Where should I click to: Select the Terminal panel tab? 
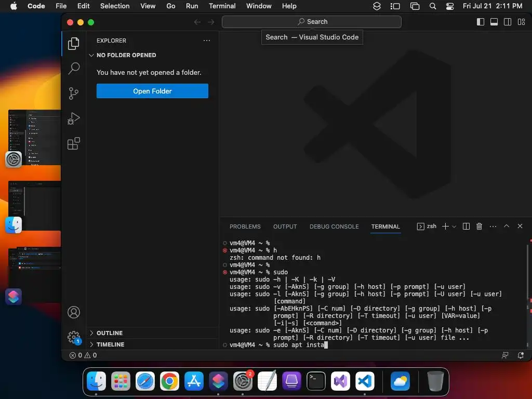385,227
